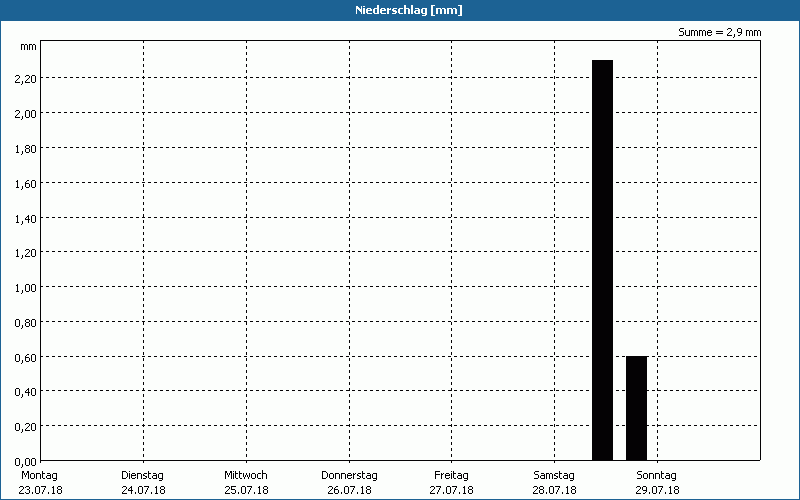Select the Samstag day label
Viewport: 800px width, 500px height.
[x=554, y=476]
